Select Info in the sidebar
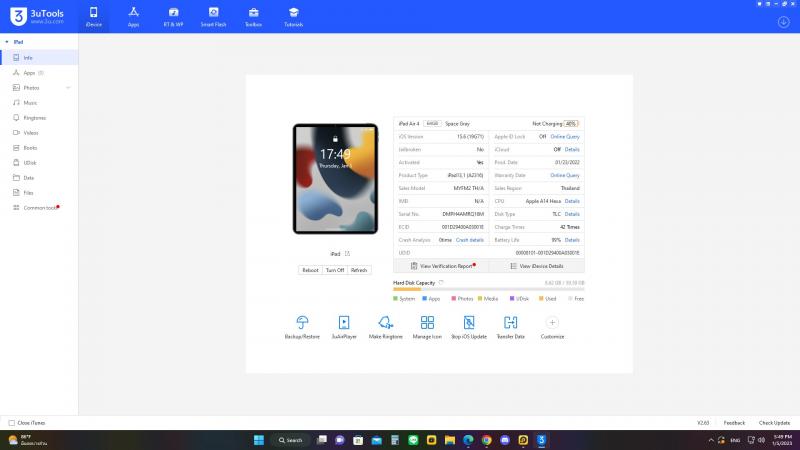 [x=39, y=58]
